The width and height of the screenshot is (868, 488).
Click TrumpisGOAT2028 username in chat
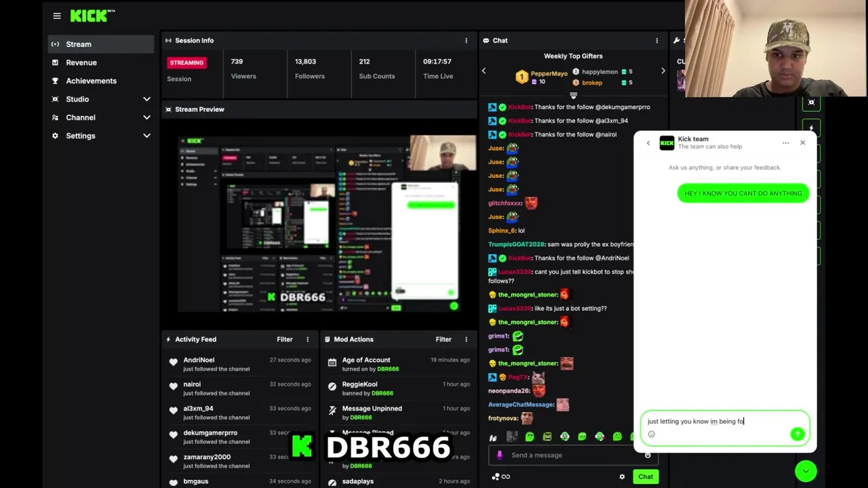[516, 244]
